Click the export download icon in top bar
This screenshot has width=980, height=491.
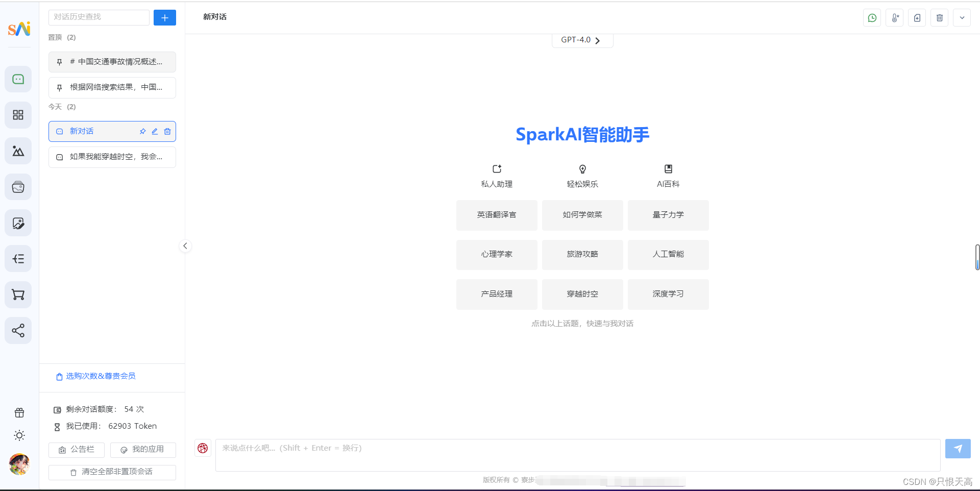pyautogui.click(x=917, y=18)
